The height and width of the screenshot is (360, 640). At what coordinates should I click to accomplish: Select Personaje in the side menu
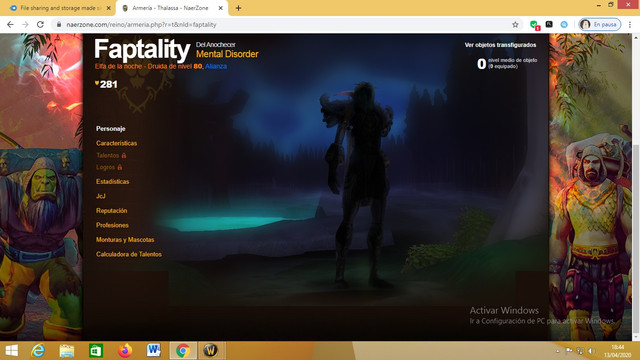[x=111, y=129]
